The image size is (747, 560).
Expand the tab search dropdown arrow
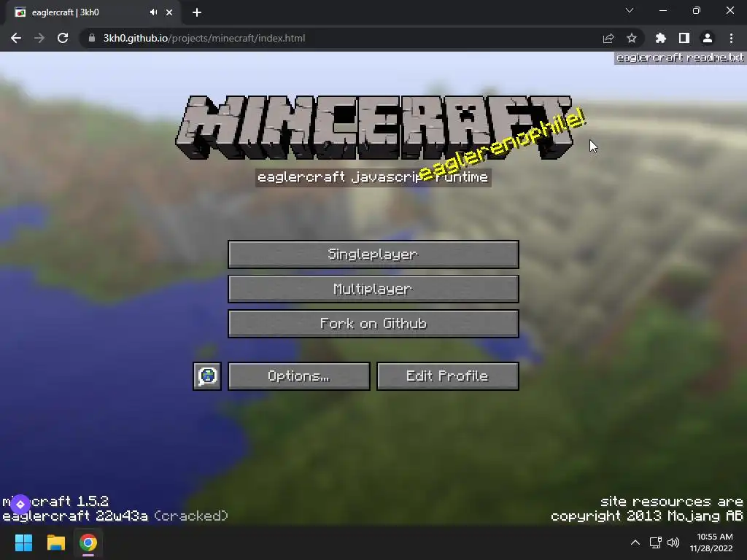[630, 10]
